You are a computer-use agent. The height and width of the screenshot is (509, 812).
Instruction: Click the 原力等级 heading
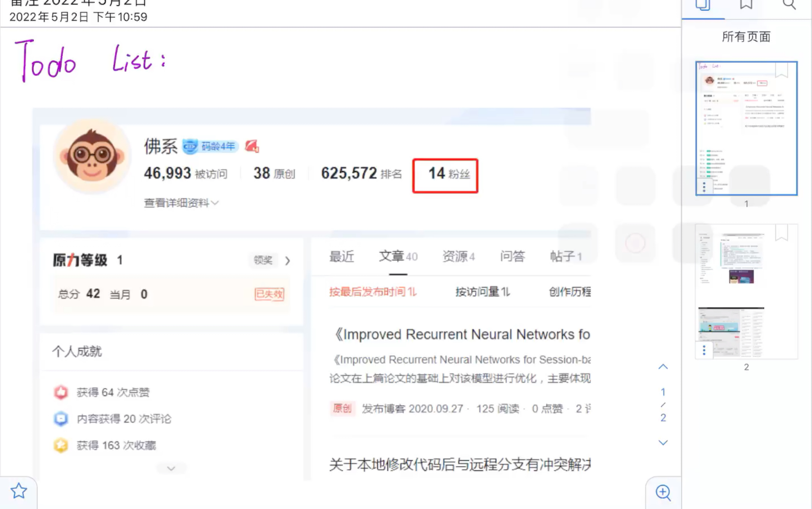[80, 260]
